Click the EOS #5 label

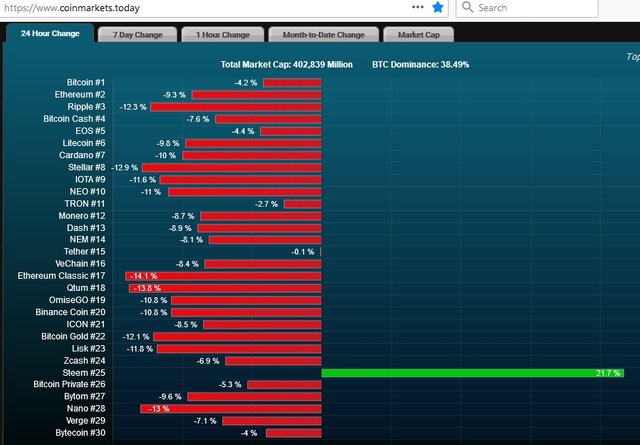(x=90, y=131)
